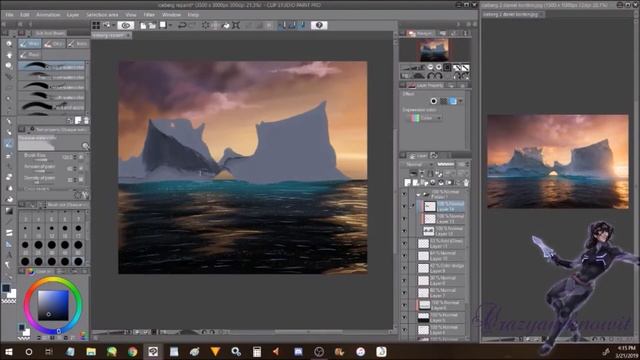
Task: Click the first white page icon in the Layer palette
Action: point(408,182)
